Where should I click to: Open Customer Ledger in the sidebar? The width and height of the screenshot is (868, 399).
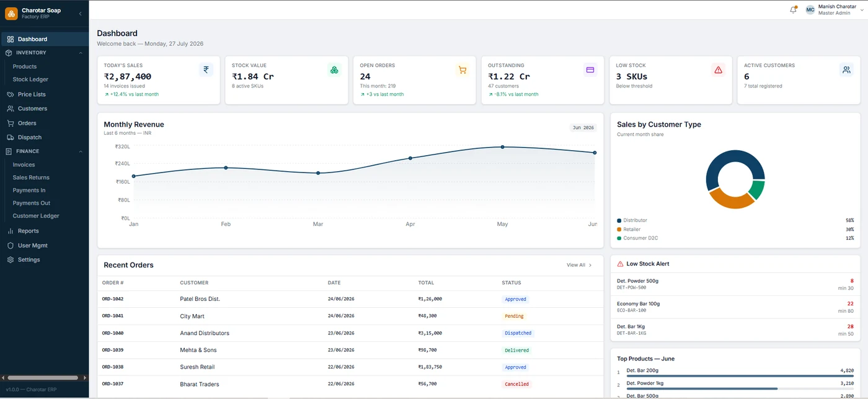(36, 216)
